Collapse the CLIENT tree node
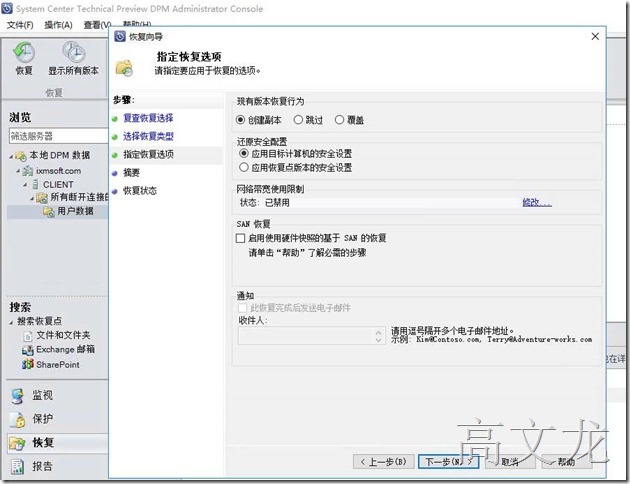The height and width of the screenshot is (484, 630). [x=25, y=184]
